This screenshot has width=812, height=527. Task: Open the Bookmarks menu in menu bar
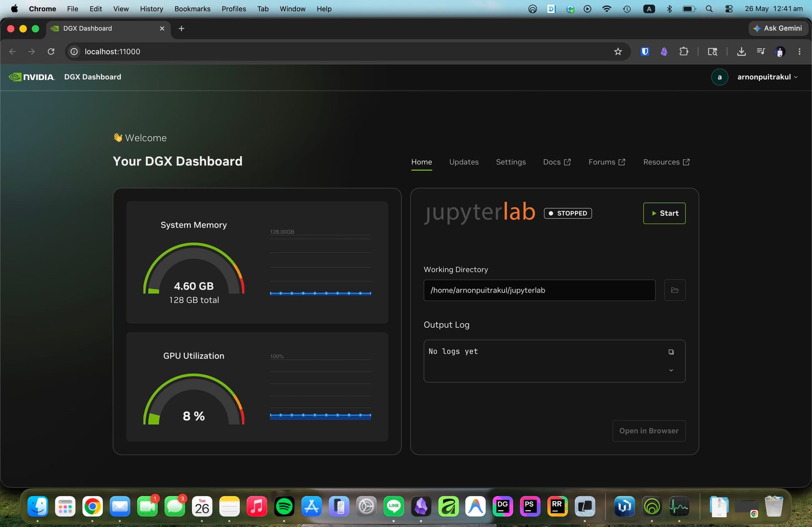pos(192,9)
